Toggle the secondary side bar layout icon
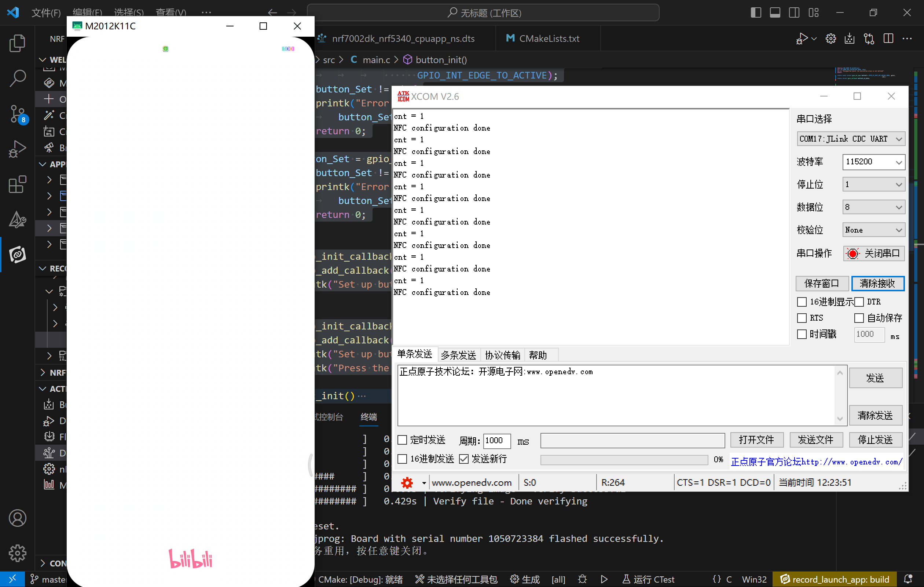924x587 pixels. 794,13
